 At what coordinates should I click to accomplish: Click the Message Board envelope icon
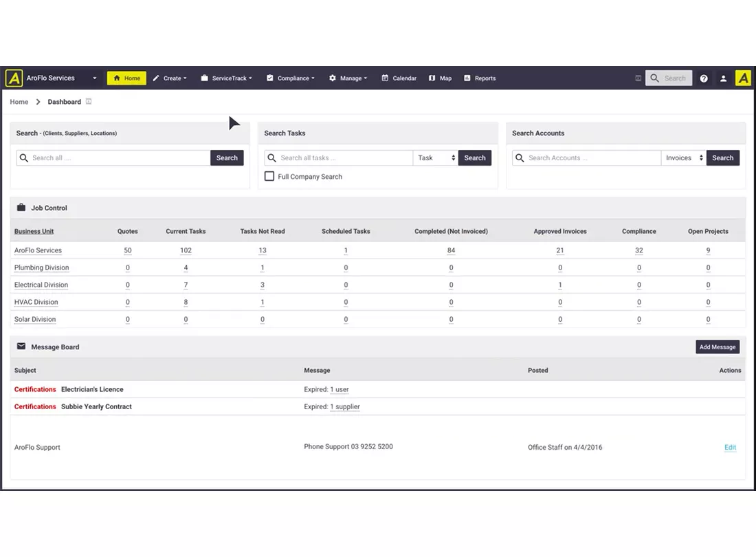pos(21,347)
